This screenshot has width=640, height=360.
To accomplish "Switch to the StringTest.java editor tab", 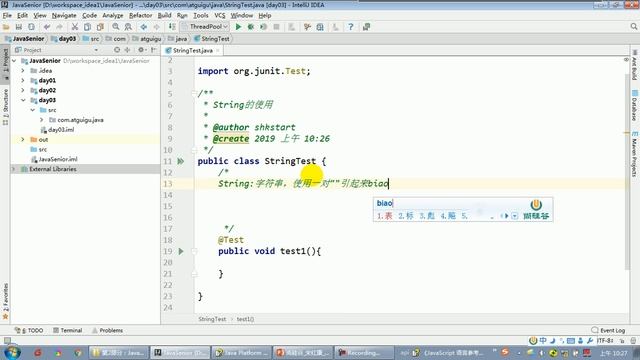I will [x=193, y=50].
